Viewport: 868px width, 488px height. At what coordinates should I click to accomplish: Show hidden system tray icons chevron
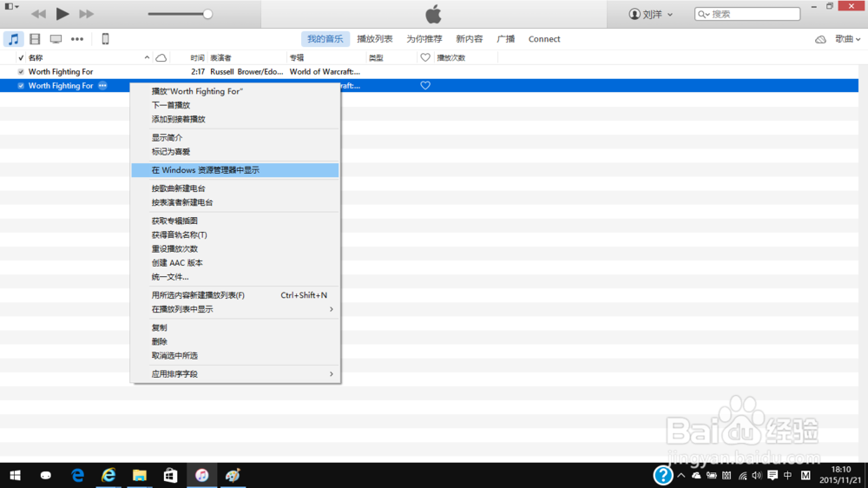(681, 475)
